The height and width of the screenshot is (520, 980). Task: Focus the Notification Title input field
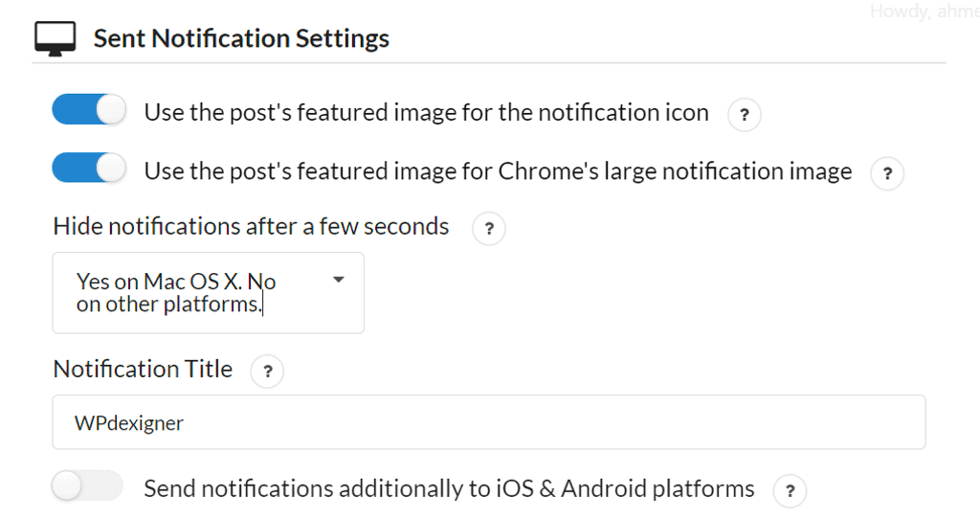click(488, 422)
